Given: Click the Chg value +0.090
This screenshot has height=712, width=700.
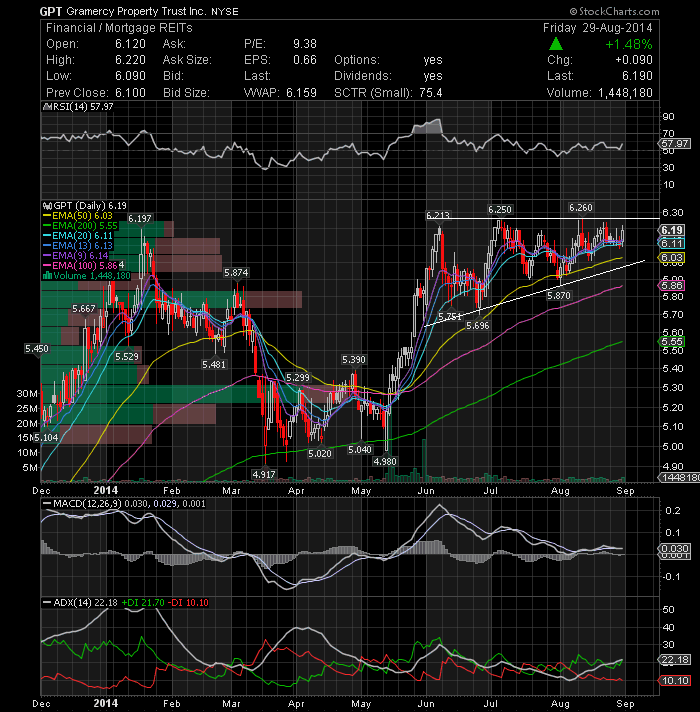Looking at the screenshot, I should (634, 60).
